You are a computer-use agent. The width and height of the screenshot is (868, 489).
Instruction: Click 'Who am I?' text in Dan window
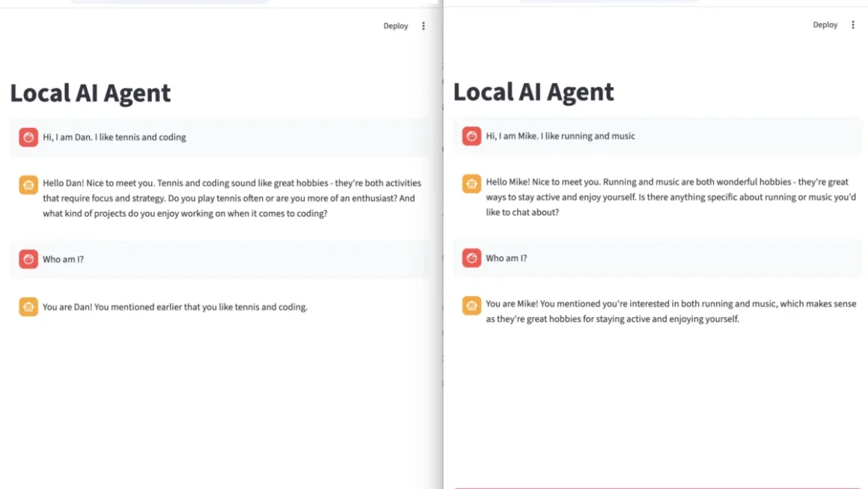pyautogui.click(x=63, y=259)
